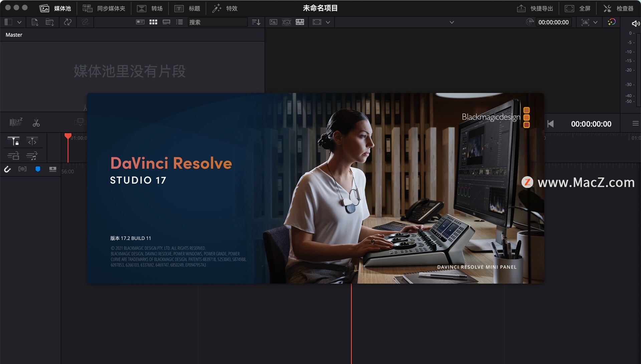This screenshot has width=641, height=364.
Task: Select source clip viewer mode
Action: 273,22
